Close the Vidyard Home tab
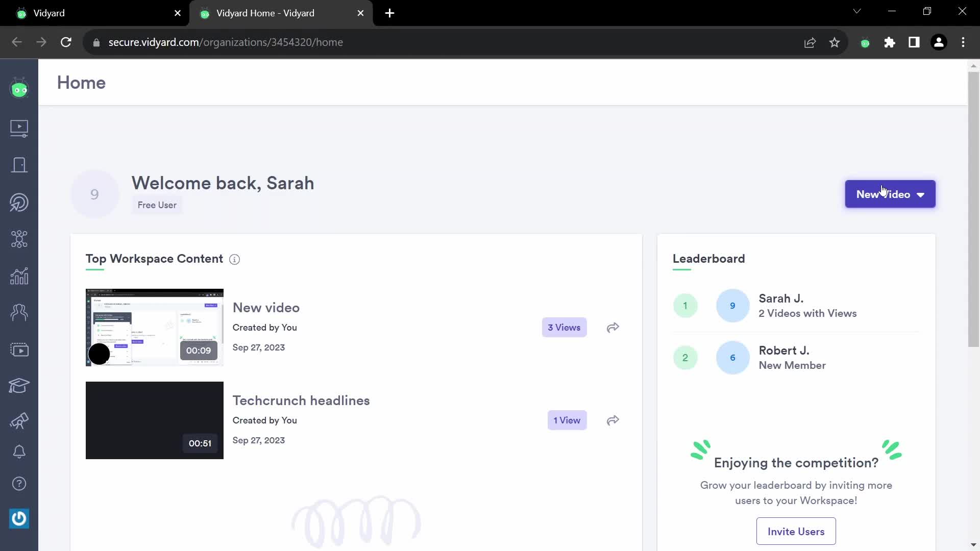This screenshot has height=551, width=980. click(361, 13)
